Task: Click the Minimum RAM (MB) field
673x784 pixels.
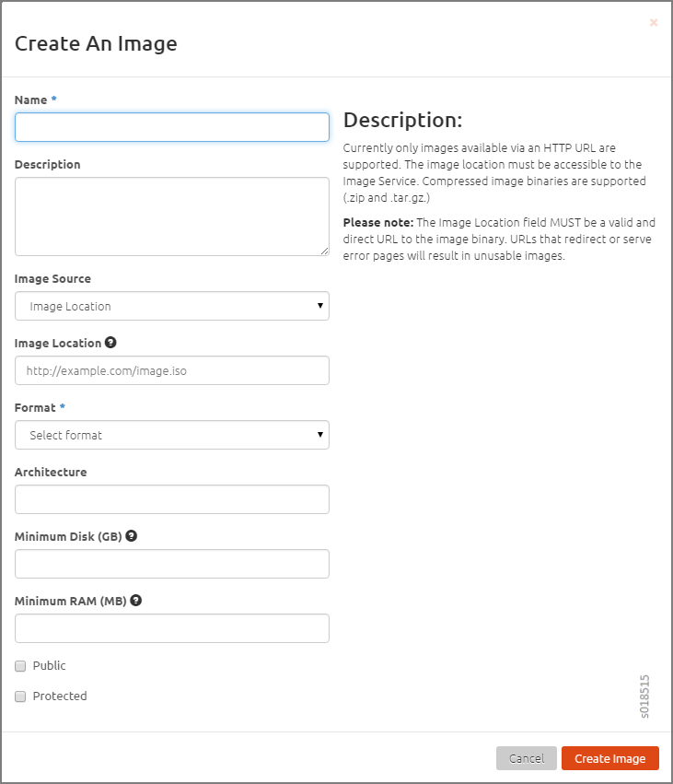Action: (172, 628)
